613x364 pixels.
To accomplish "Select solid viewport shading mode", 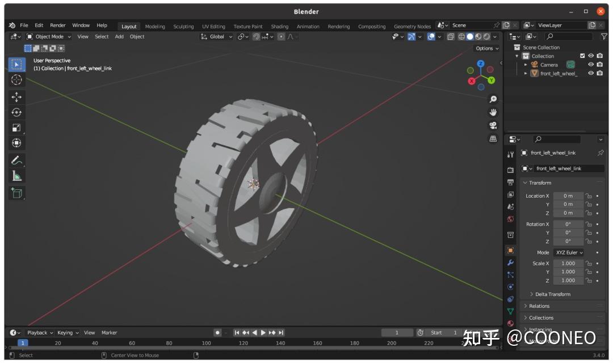I will coord(470,36).
